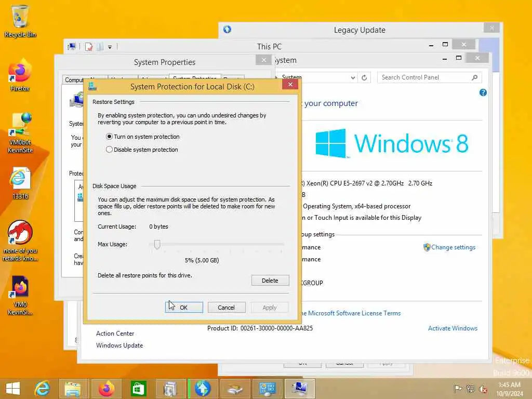Image resolution: width=532 pixels, height=399 pixels.
Task: Click the Product ID 00261-30000-00000-AA825 text
Action: coord(260,328)
